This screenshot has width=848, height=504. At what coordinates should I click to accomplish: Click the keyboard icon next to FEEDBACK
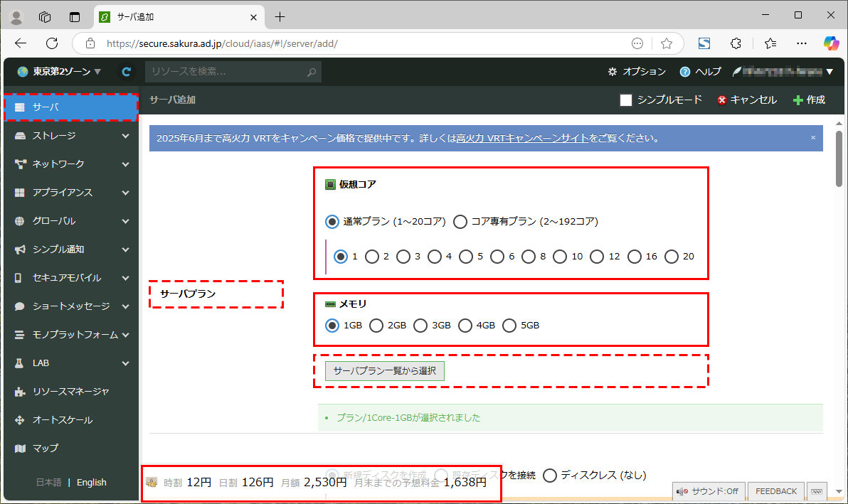point(817,491)
